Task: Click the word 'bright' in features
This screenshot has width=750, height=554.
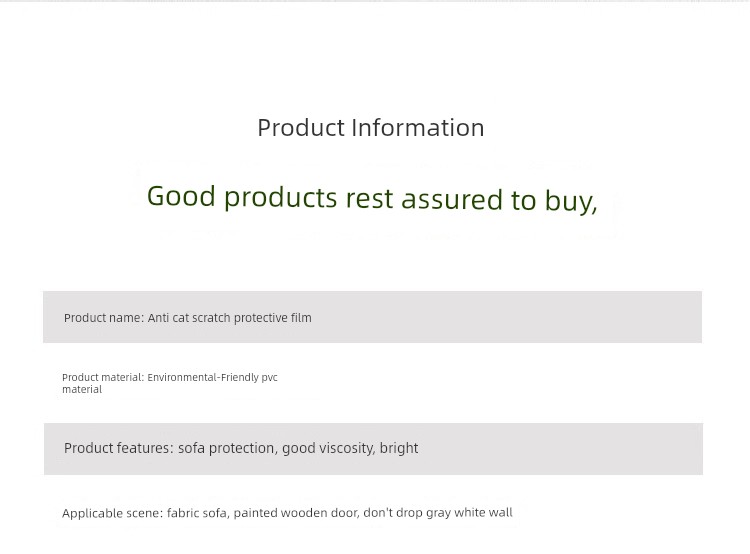Action: point(399,448)
